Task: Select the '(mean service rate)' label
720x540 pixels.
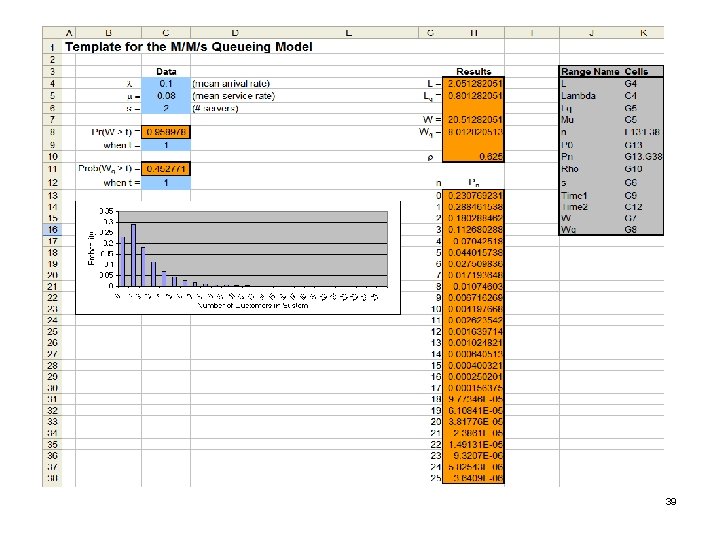Action: 233,96
